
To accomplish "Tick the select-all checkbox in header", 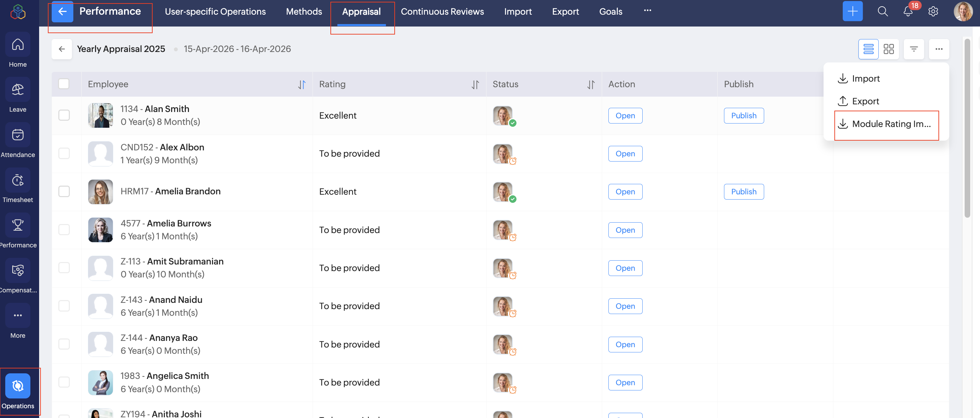I will pyautogui.click(x=64, y=84).
